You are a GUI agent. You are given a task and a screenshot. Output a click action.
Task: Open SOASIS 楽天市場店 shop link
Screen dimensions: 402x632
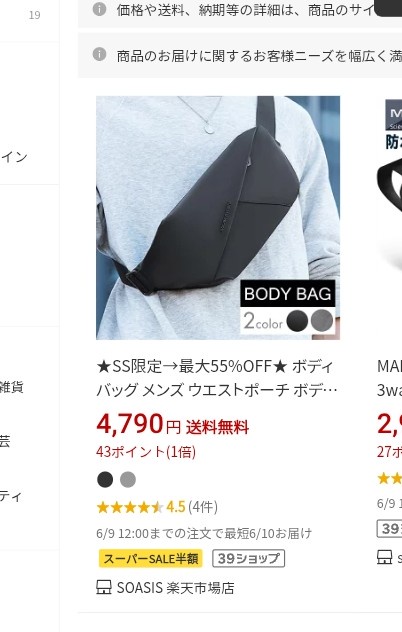coord(175,588)
